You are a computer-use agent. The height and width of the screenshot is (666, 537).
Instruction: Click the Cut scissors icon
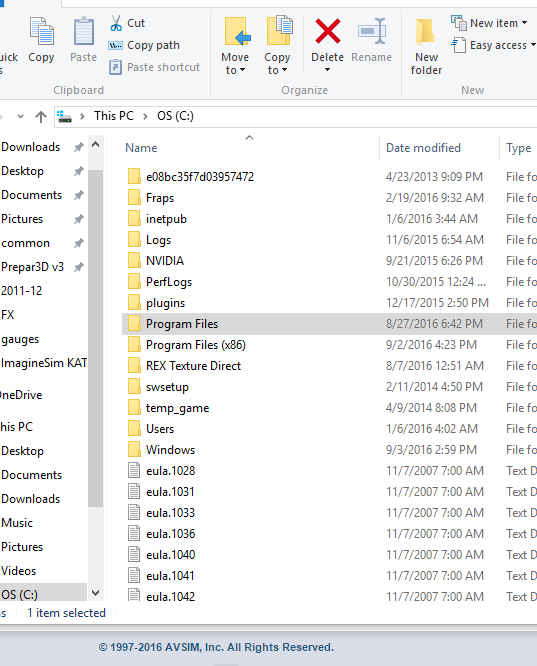point(116,23)
